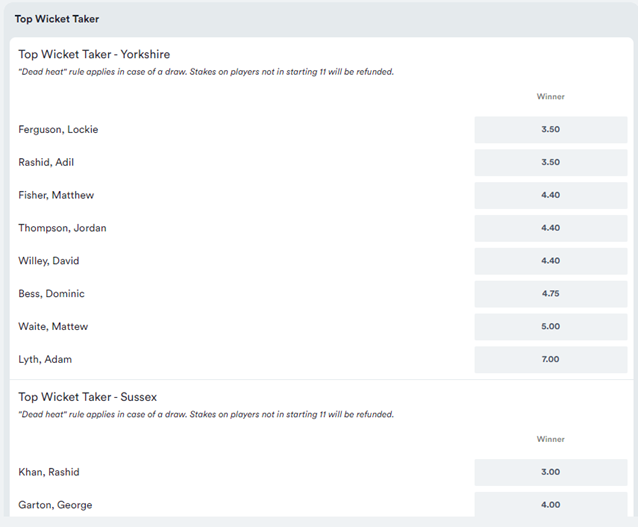638x527 pixels.
Task: Click the name Thompson, Jordan
Action: (x=62, y=228)
